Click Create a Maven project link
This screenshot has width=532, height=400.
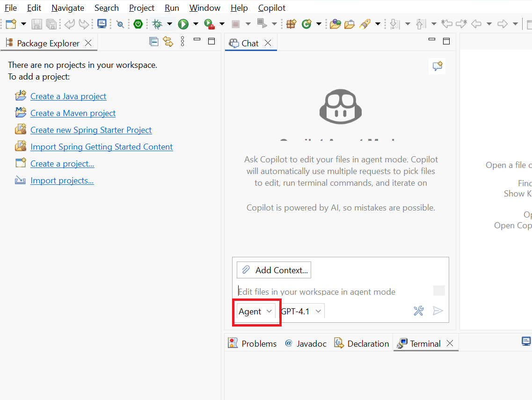tap(73, 113)
